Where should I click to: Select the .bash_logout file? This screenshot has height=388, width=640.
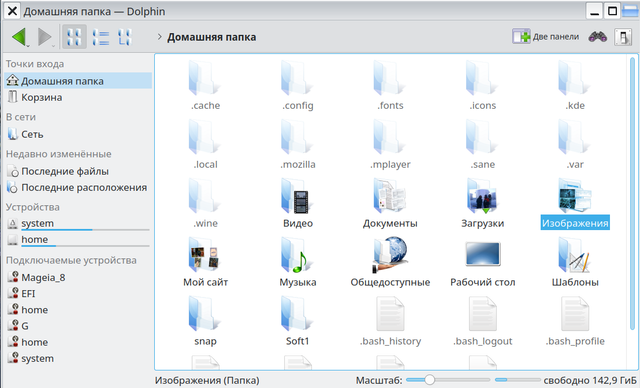click(x=482, y=314)
